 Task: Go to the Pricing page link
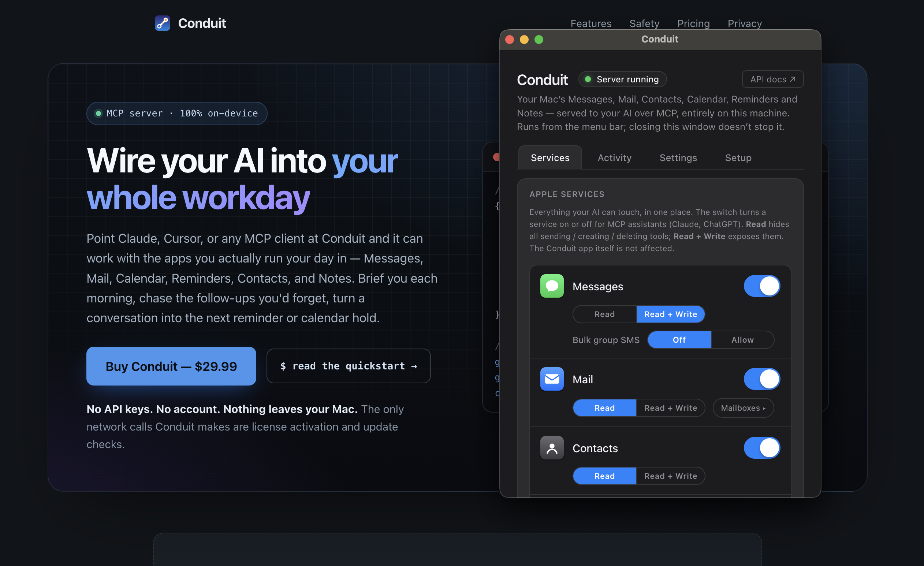(x=693, y=24)
